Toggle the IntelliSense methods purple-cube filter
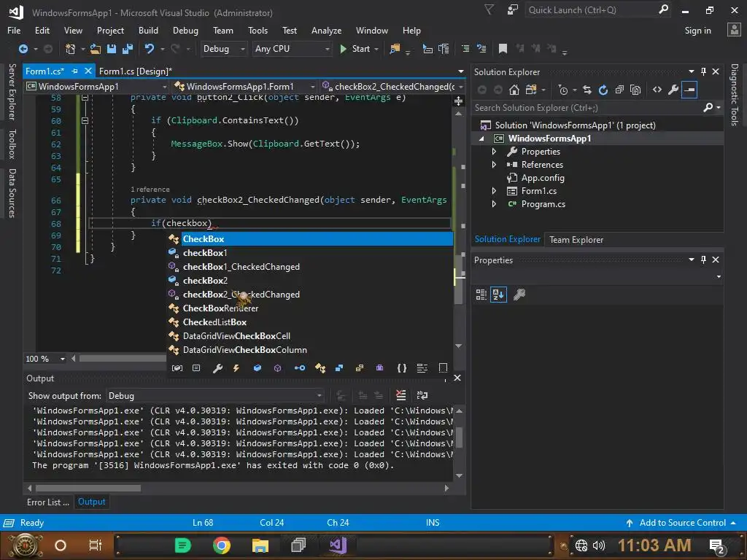This screenshot has width=747, height=560. click(x=278, y=368)
